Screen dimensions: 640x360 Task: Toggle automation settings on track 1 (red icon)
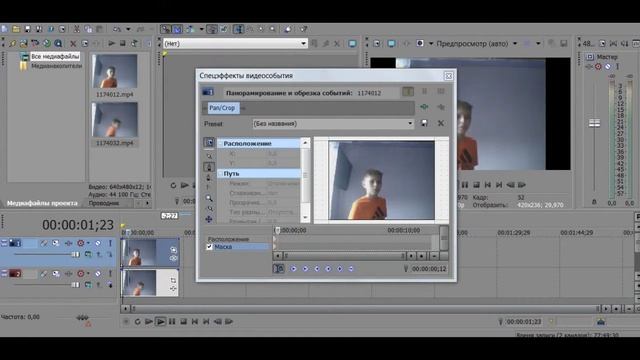(x=81, y=243)
